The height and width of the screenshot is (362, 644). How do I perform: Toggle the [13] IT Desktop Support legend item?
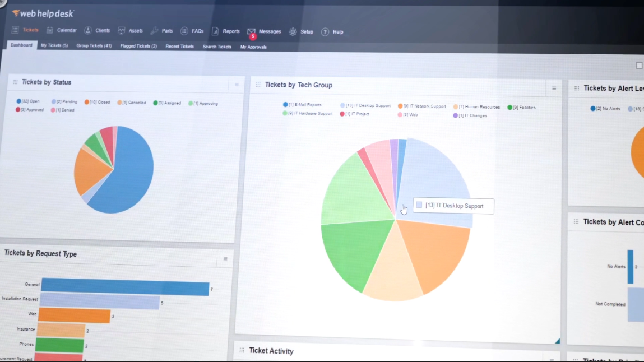pos(365,105)
